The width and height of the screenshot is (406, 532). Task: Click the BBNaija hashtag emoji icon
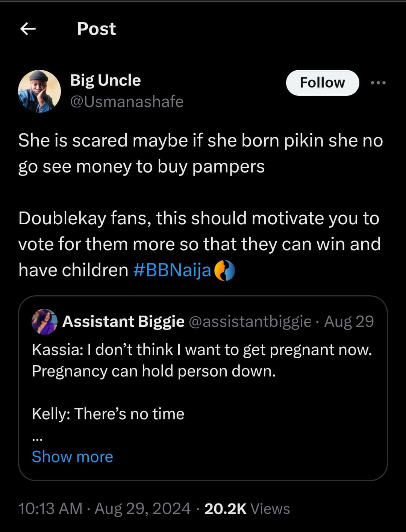[x=224, y=271]
